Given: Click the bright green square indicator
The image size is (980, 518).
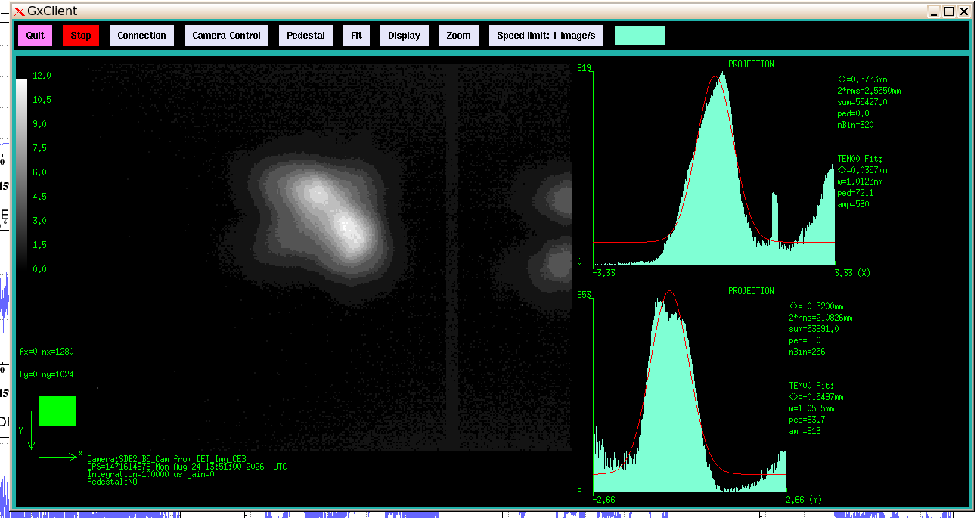Looking at the screenshot, I should click(57, 411).
